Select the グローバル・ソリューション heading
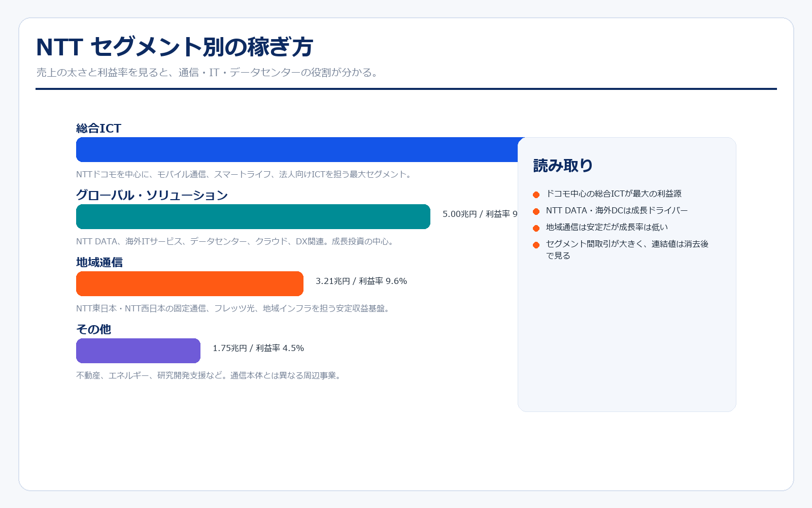This screenshot has width=812, height=508. 152,195
